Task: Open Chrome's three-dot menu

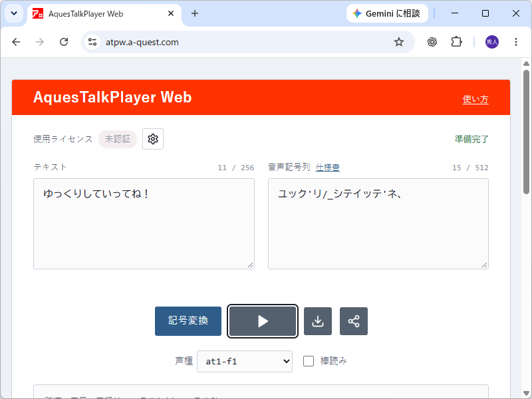Action: click(x=516, y=42)
